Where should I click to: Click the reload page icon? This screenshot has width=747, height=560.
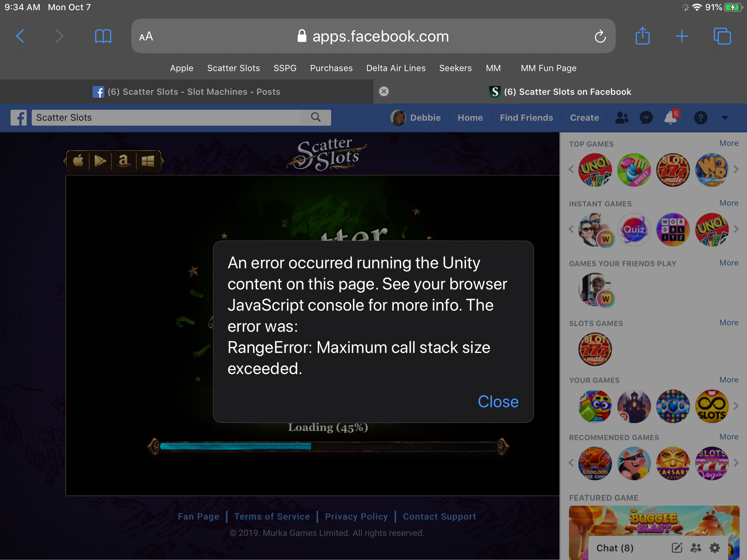pos(600,36)
